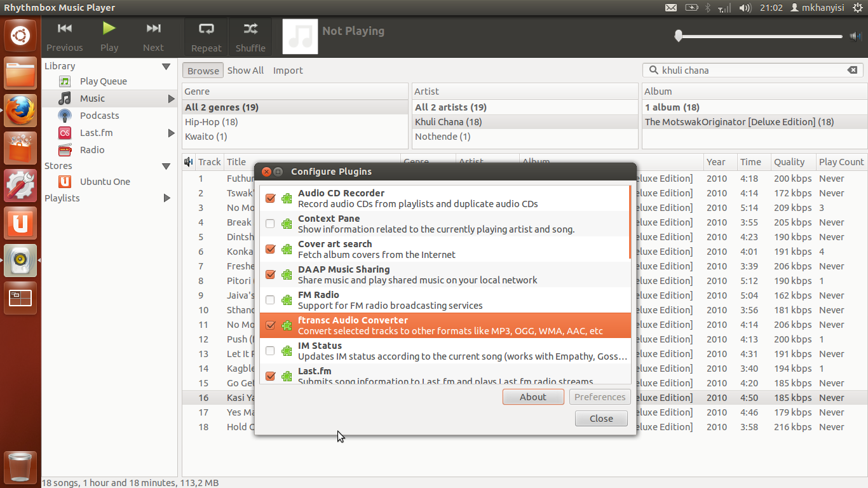Sort by the Track column header
Image resolution: width=868 pixels, height=488 pixels.
209,162
